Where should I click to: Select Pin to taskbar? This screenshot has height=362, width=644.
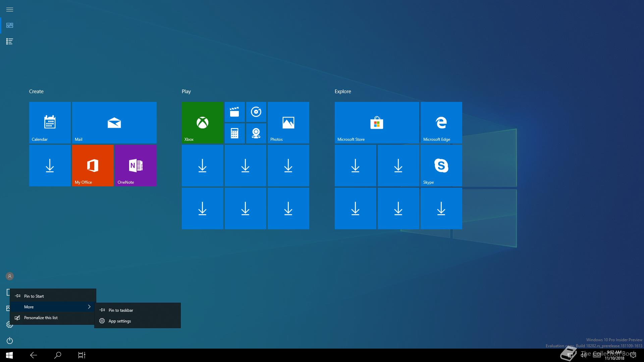click(x=138, y=310)
